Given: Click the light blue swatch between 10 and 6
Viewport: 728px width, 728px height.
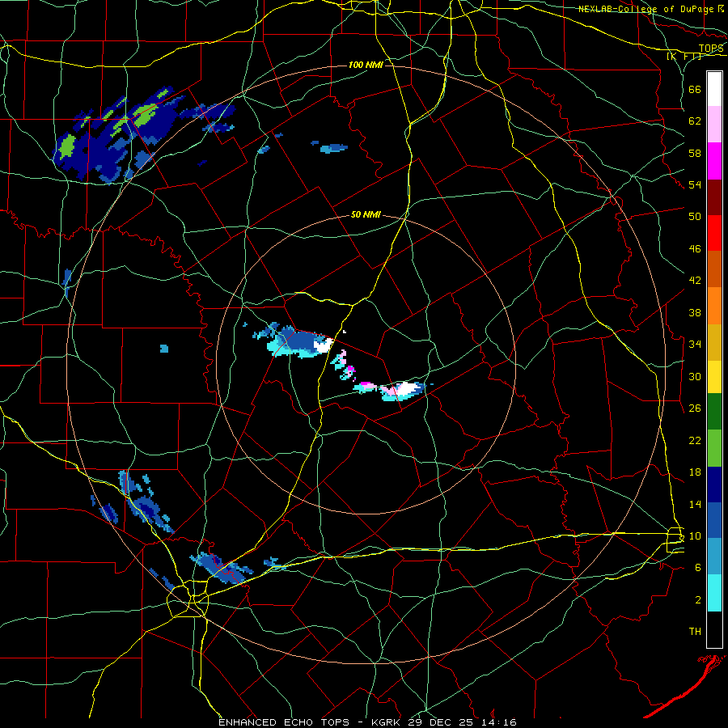Looking at the screenshot, I should pos(714,556).
